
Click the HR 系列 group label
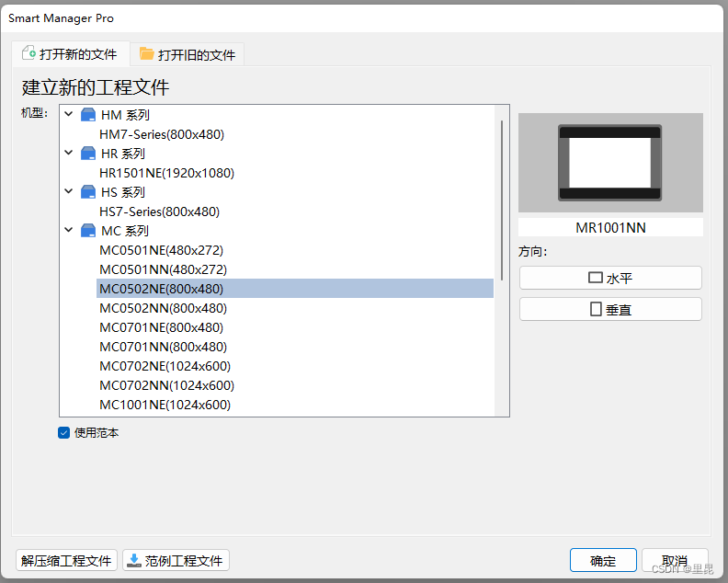pos(123,154)
